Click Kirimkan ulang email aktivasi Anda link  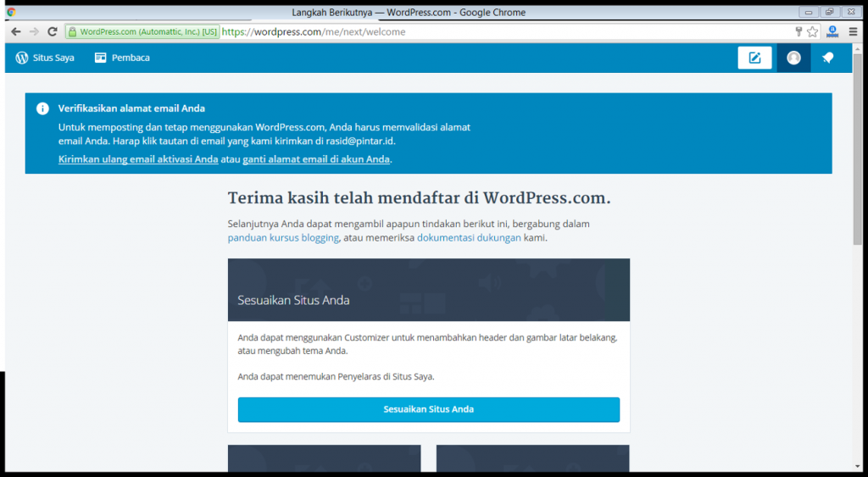tap(138, 159)
